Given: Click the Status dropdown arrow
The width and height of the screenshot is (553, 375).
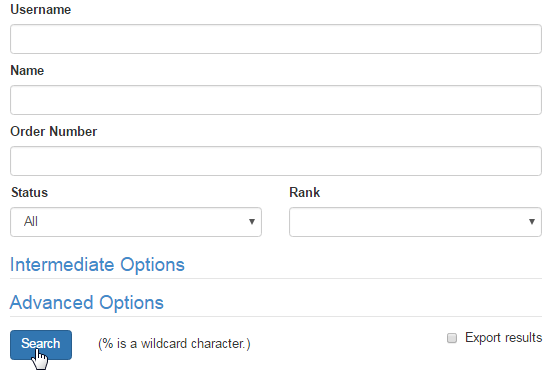Looking at the screenshot, I should (x=252, y=222).
